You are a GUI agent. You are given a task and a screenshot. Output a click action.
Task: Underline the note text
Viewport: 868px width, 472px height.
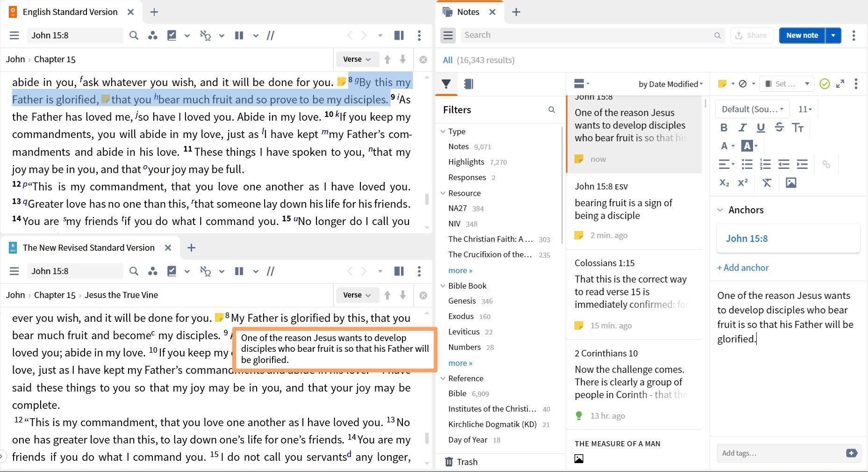(x=761, y=128)
